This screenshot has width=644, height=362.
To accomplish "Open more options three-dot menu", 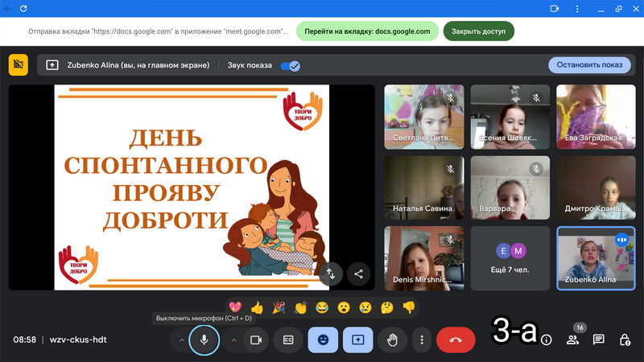I will point(422,340).
